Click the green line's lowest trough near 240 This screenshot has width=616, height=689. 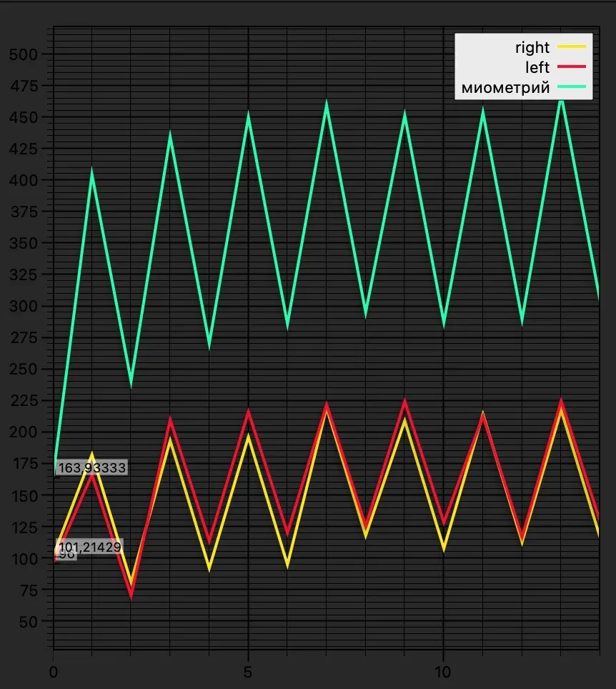[x=131, y=384]
